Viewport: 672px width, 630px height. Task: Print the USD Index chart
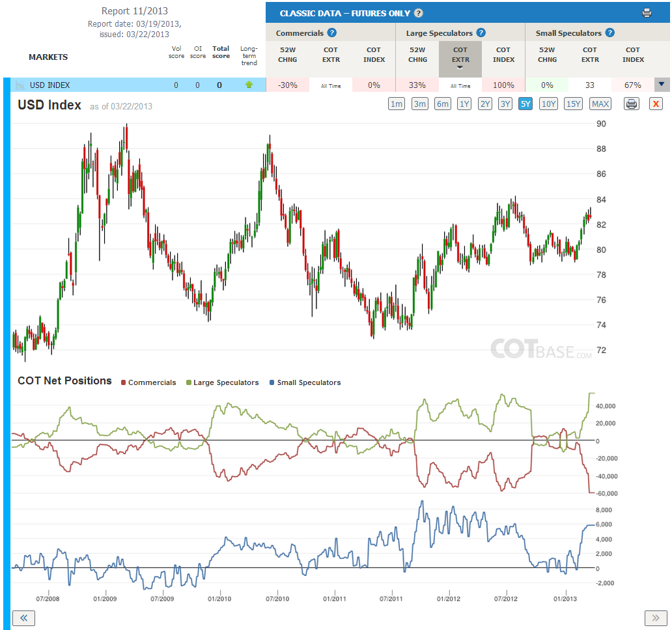[x=631, y=104]
